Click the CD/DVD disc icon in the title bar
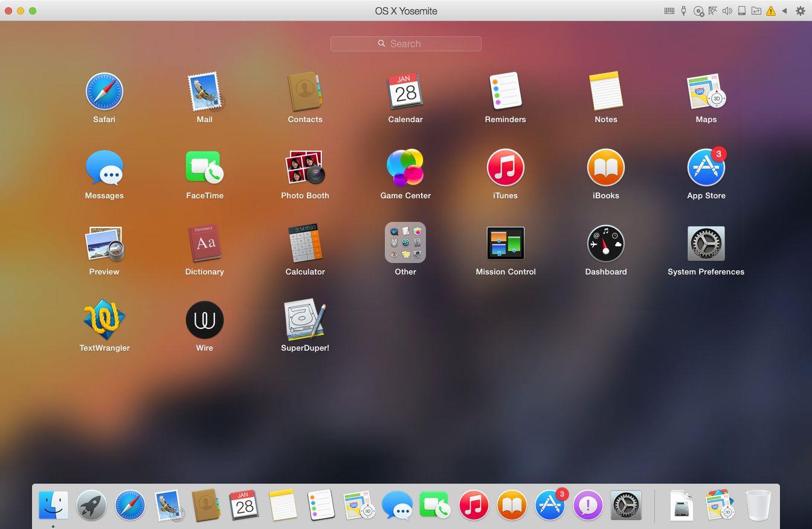Screen dimensions: 812x529 (x=698, y=11)
